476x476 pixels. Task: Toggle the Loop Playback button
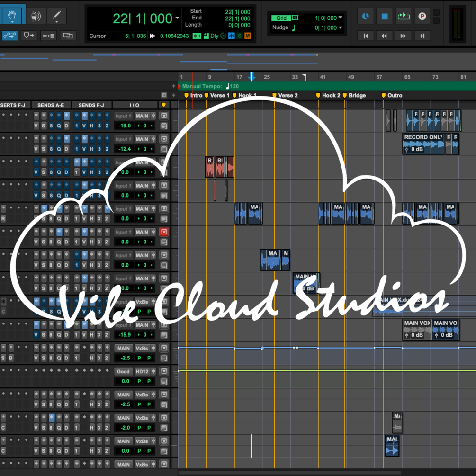pos(404,17)
